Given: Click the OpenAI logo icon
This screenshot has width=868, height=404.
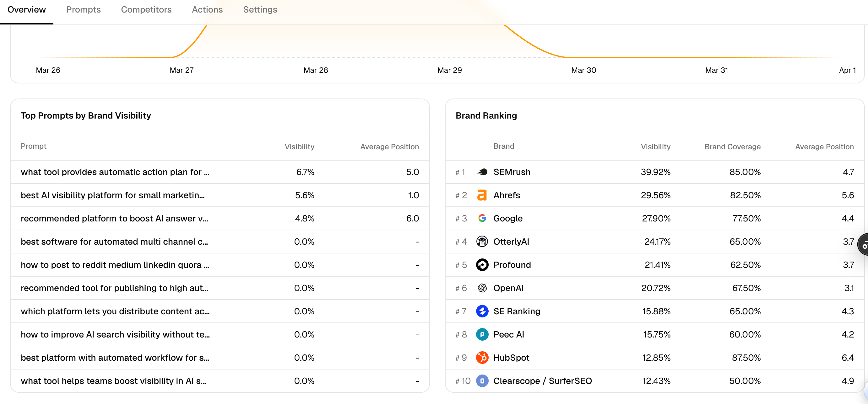Looking at the screenshot, I should 482,288.
